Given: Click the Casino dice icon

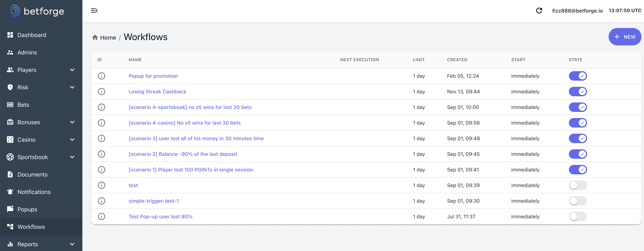Looking at the screenshot, I should tap(10, 140).
